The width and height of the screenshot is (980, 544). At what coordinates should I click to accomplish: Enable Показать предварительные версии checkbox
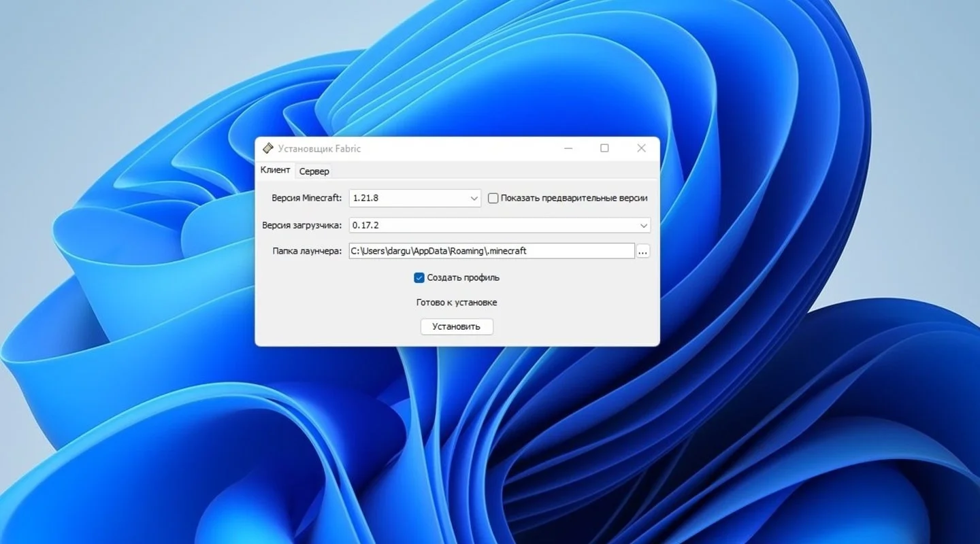pyautogui.click(x=493, y=198)
